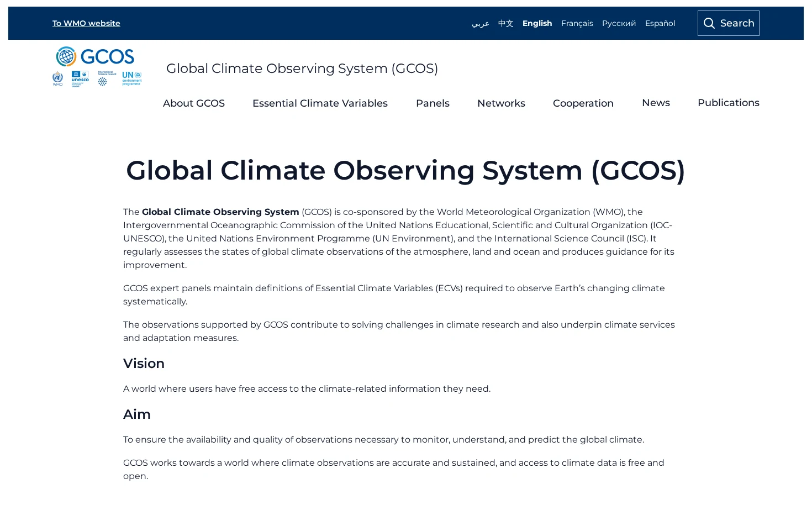Click the WMO emblem logo
Image resolution: width=812 pixels, height=510 pixels.
57,78
